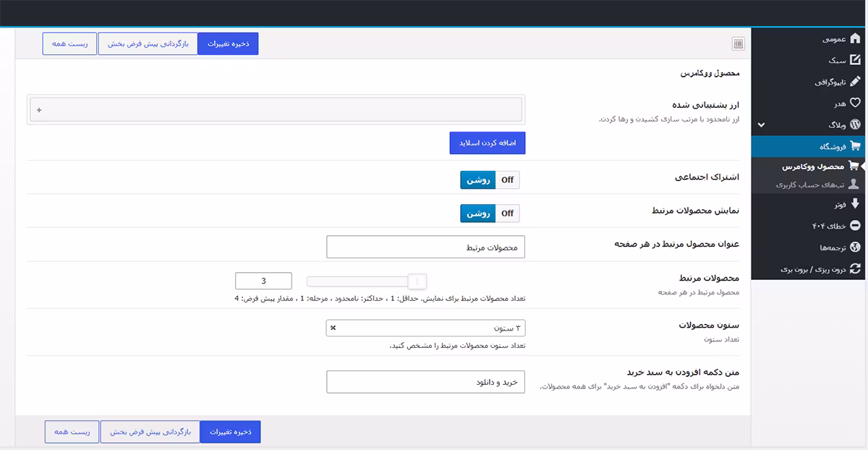Click the user icon beside تب‌های حساب کاربری
Viewport: 868px width, 450px height.
pos(853,184)
